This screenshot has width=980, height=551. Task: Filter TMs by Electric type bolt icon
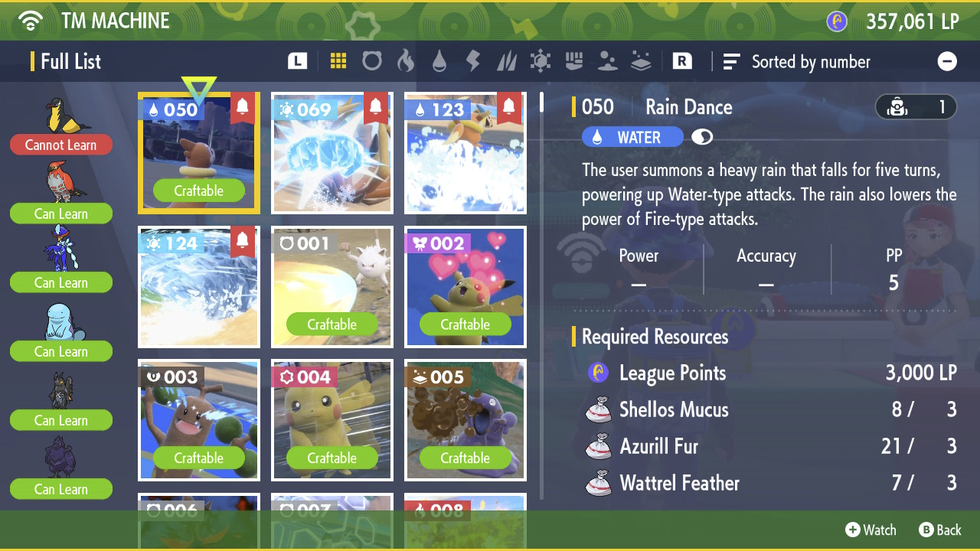tap(473, 61)
